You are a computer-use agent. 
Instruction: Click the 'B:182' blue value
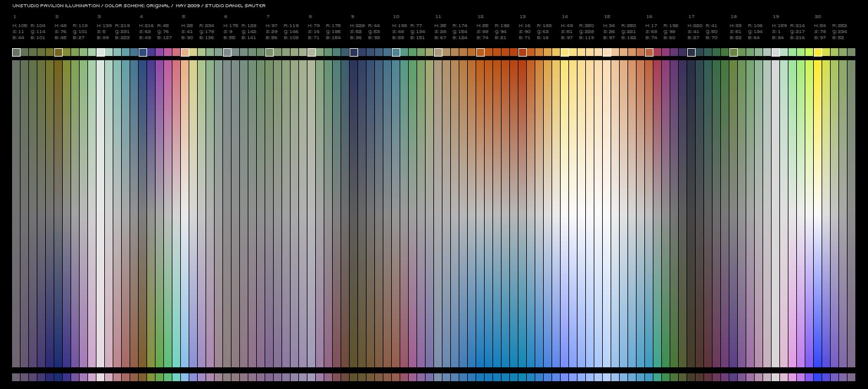coord(629,37)
